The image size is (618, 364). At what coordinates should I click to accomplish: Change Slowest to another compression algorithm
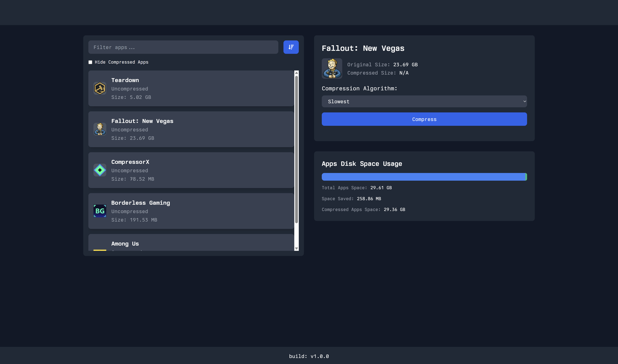(424, 101)
